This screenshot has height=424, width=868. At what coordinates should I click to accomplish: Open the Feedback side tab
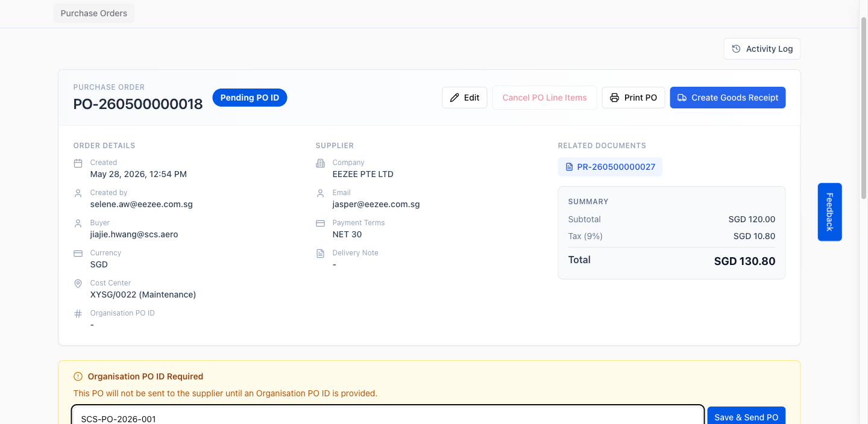pos(829,212)
